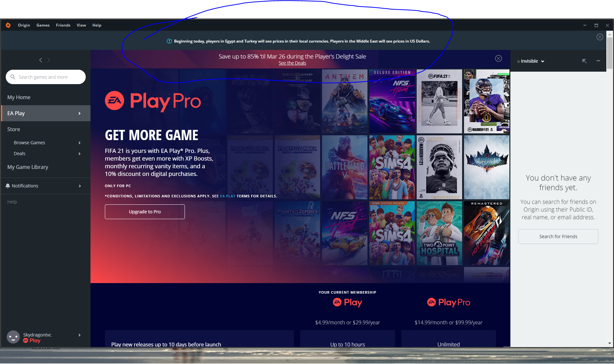This screenshot has width=614, height=364.
Task: Expand the Deals submenu
Action: pos(80,154)
